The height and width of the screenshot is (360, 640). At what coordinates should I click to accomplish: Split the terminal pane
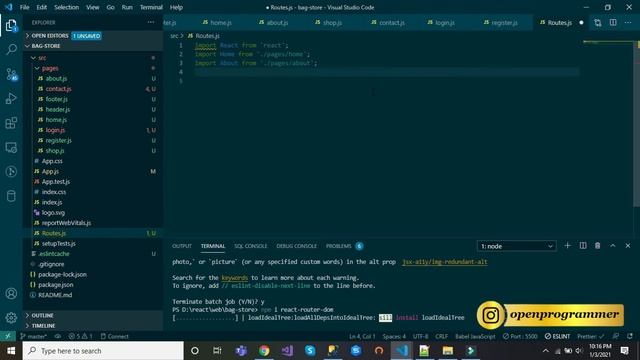point(583,246)
